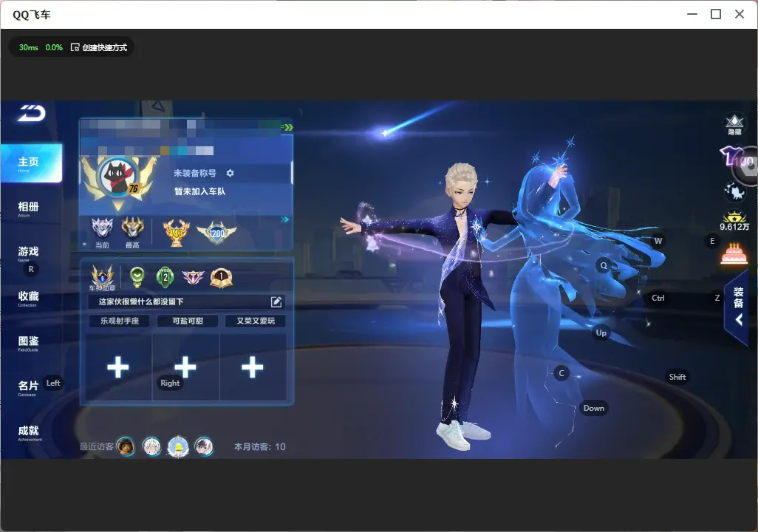Click the signature text 这家伙很懒什么都没留下
Image resolution: width=758 pixels, height=532 pixels.
tap(141, 301)
